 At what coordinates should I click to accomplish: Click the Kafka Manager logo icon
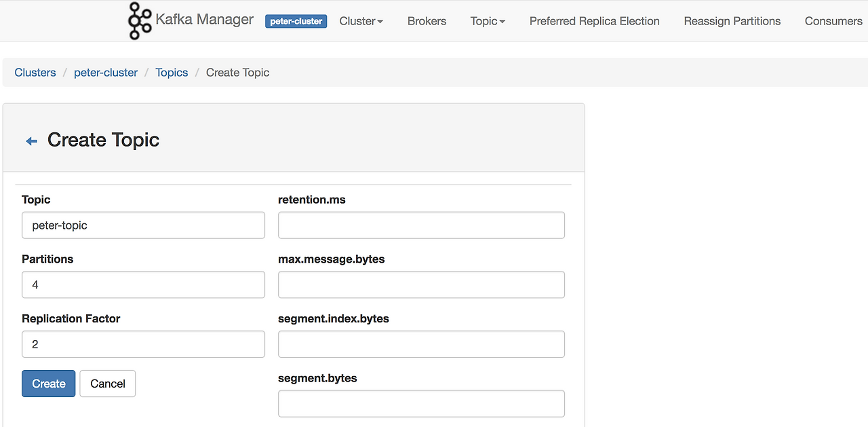click(x=140, y=20)
